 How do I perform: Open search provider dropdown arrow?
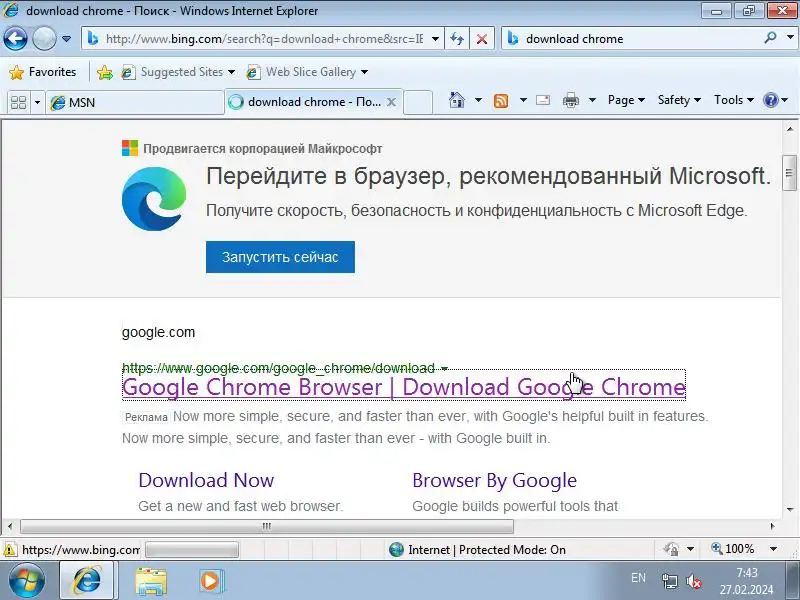tap(790, 38)
